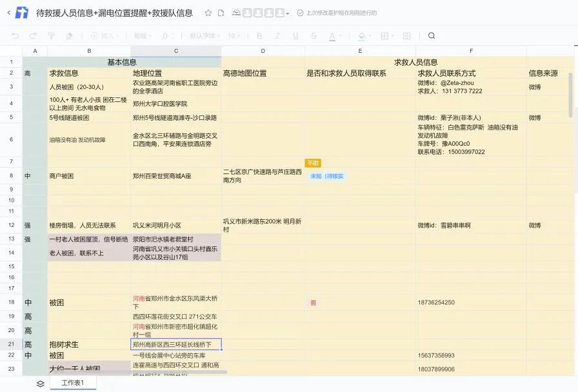Redo the last undone edit
The height and width of the screenshot is (392, 578).
click(x=33, y=35)
